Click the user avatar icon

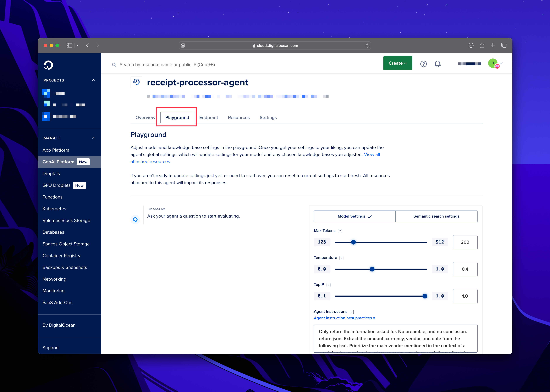point(493,63)
